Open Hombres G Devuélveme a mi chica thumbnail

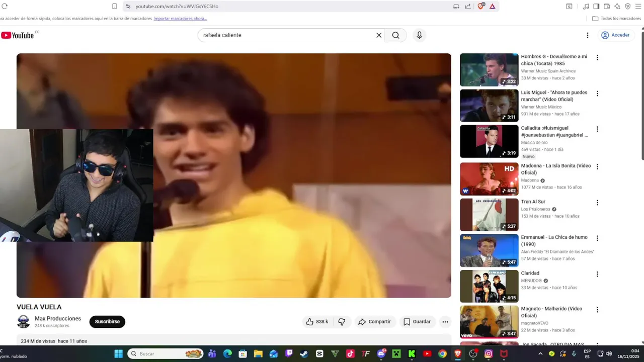(x=489, y=70)
